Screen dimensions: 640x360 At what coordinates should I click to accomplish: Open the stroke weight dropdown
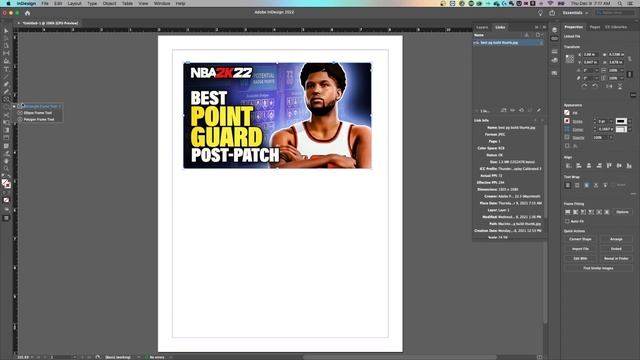click(x=611, y=121)
